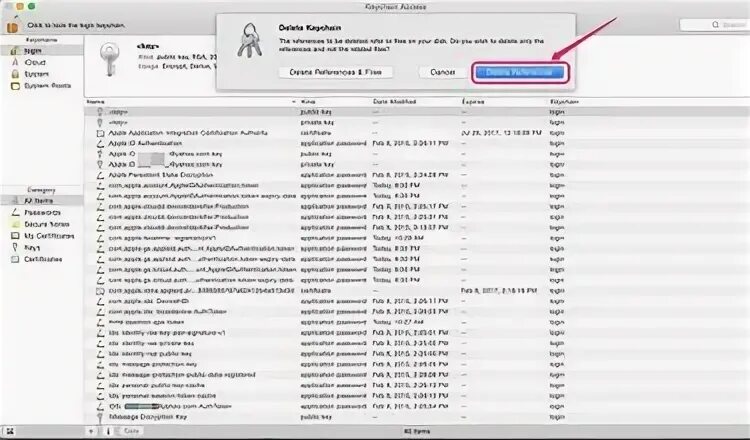Select the ids: personal-session-token-cache row
The image size is (750, 440).
click(417, 396)
